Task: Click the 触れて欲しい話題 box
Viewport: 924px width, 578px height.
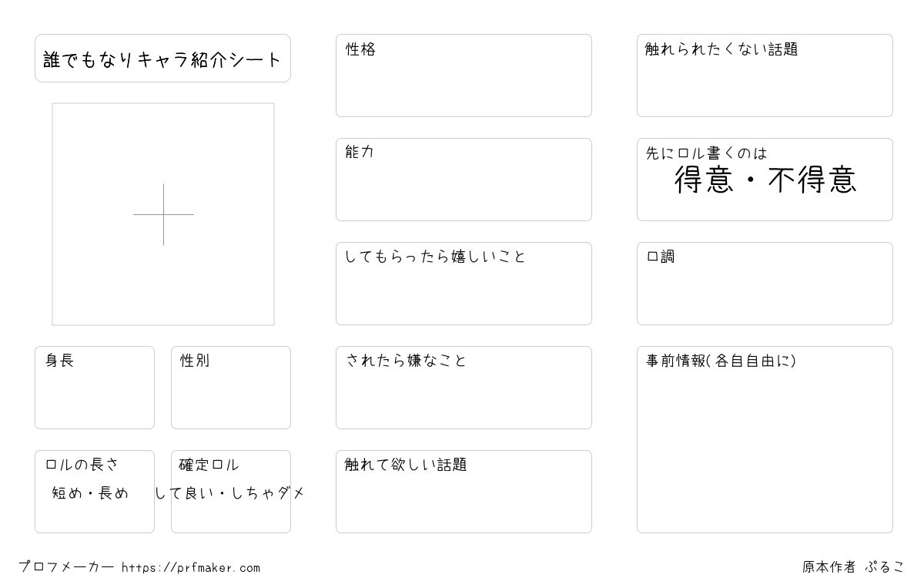Action: (464, 492)
